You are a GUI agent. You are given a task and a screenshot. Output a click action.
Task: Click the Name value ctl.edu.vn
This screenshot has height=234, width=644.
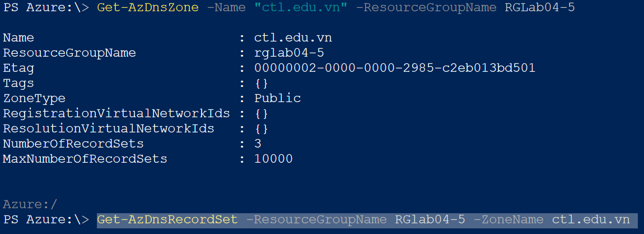[293, 38]
